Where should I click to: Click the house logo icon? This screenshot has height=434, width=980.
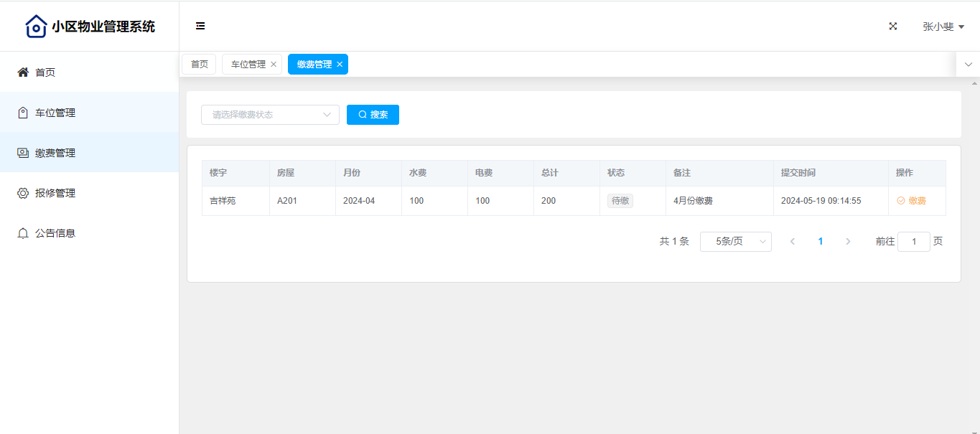(x=36, y=27)
